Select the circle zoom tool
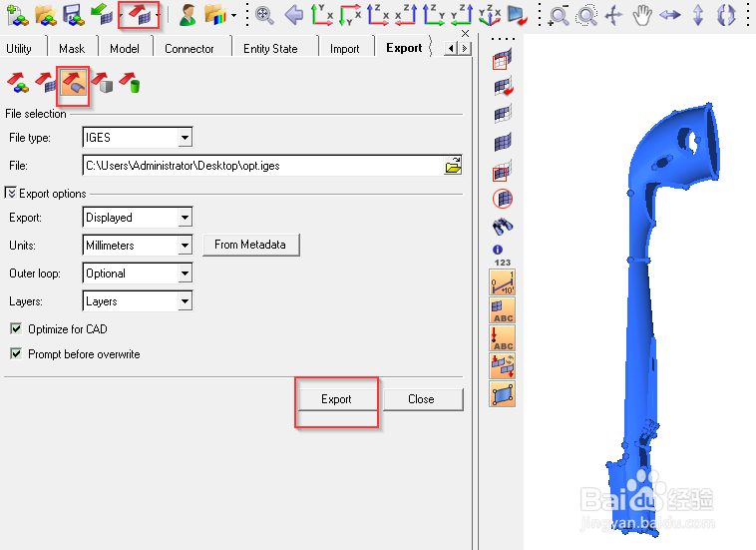756x550 pixels. coord(586,15)
